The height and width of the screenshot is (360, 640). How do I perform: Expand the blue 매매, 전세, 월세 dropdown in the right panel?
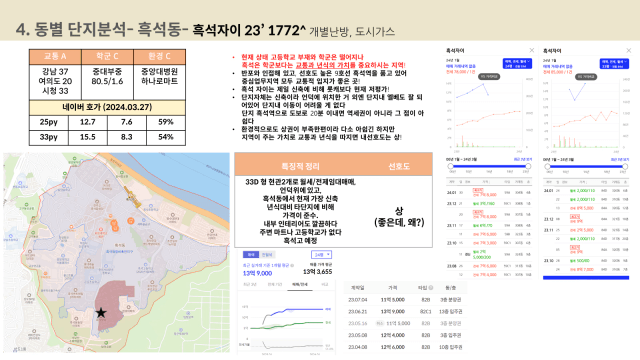[614, 63]
